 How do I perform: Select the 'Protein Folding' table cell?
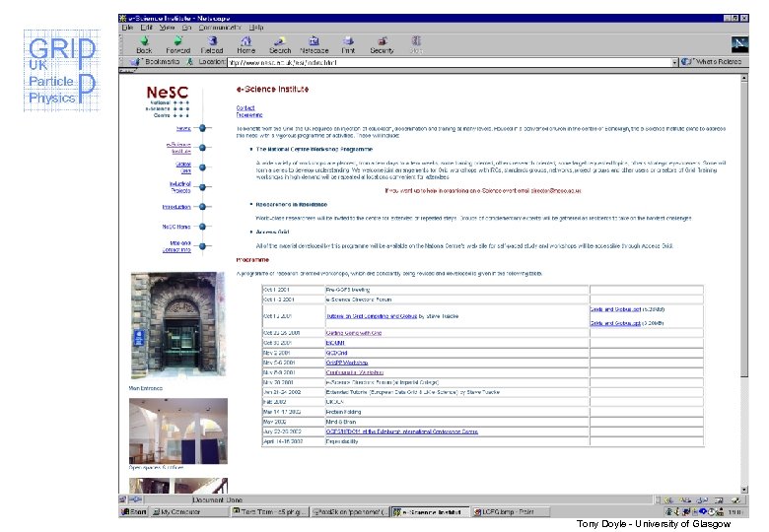(x=456, y=412)
